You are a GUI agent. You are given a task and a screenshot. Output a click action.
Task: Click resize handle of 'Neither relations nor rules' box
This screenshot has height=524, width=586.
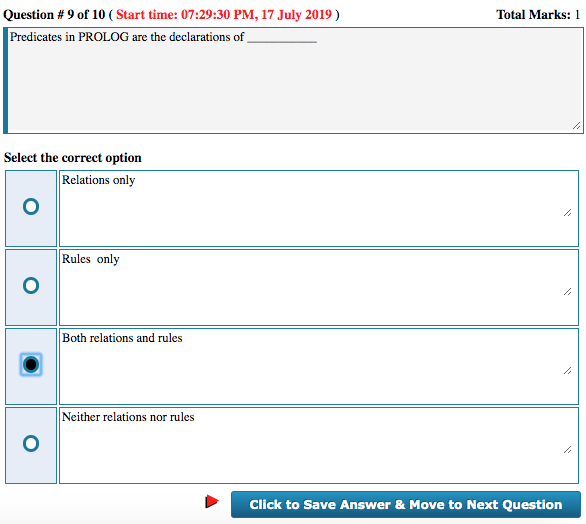point(568,450)
